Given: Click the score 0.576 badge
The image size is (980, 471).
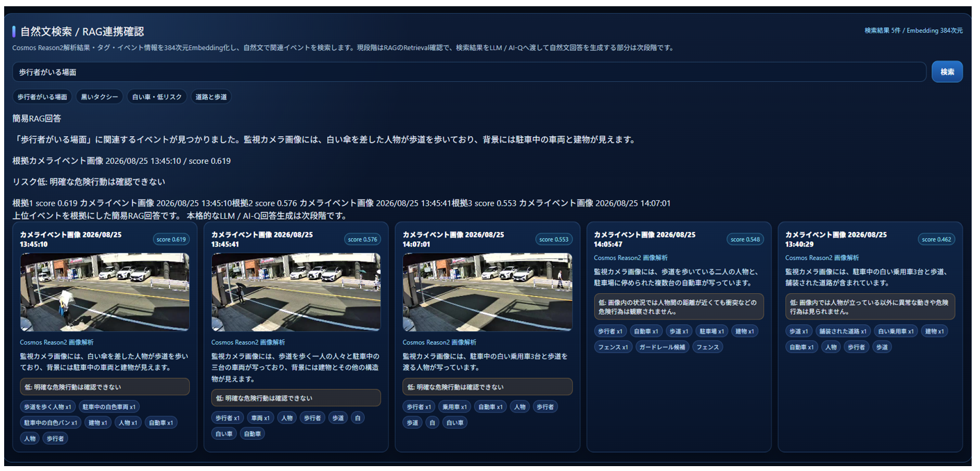Looking at the screenshot, I should coord(362,240).
